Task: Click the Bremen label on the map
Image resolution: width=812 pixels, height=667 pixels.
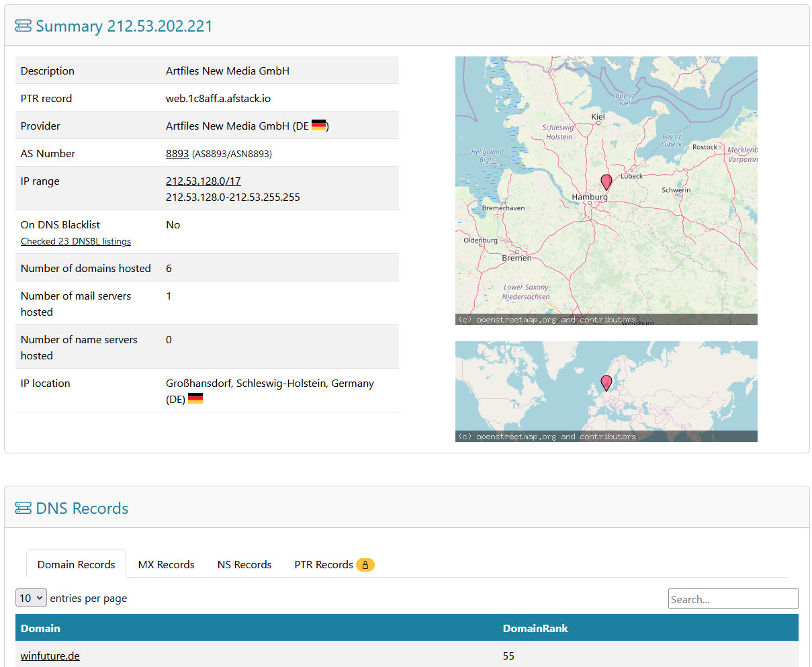Action: (516, 258)
